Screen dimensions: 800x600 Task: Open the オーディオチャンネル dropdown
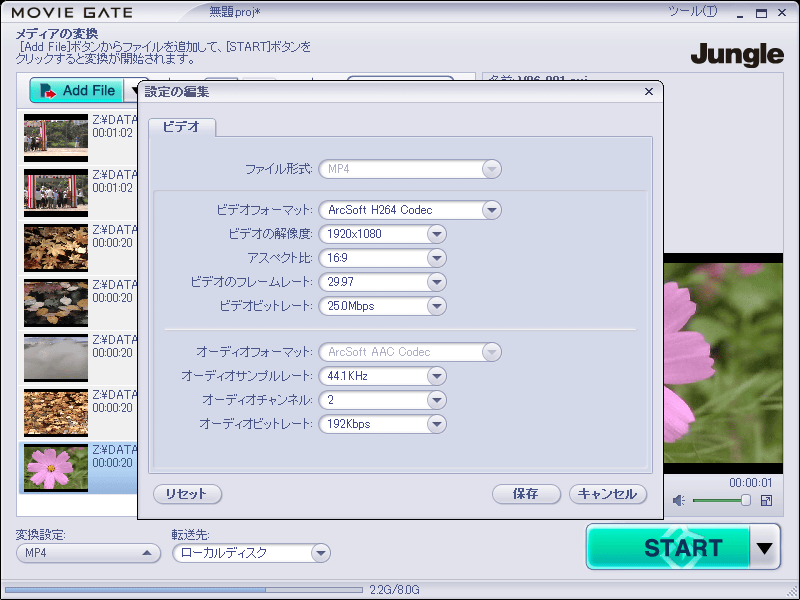tap(383, 400)
